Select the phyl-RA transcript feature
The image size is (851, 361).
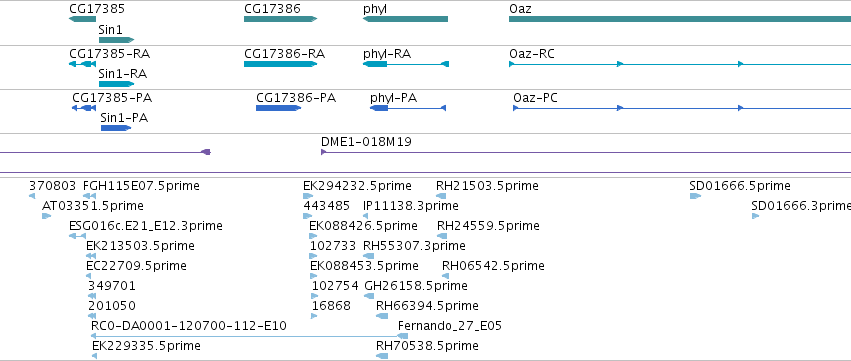tap(406, 64)
